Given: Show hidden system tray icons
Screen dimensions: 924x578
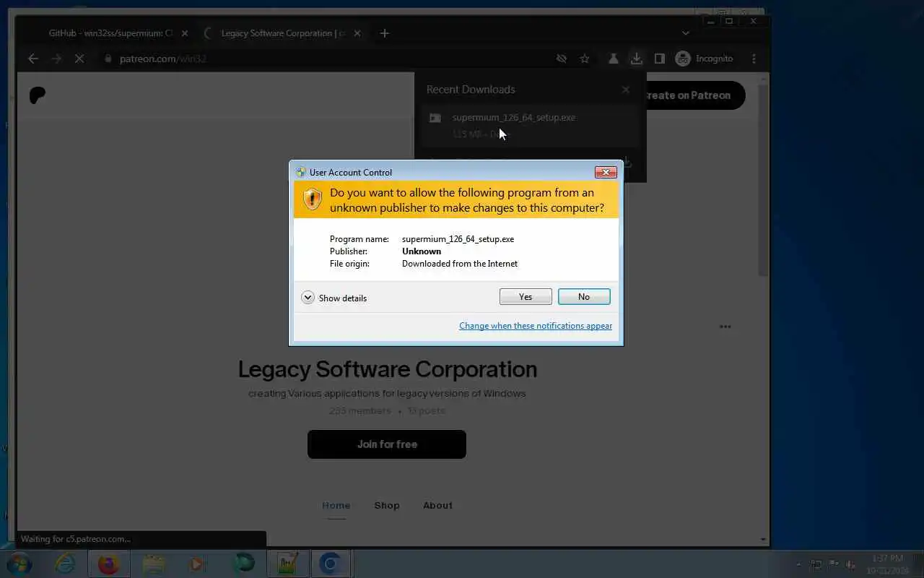Looking at the screenshot, I should [x=798, y=564].
